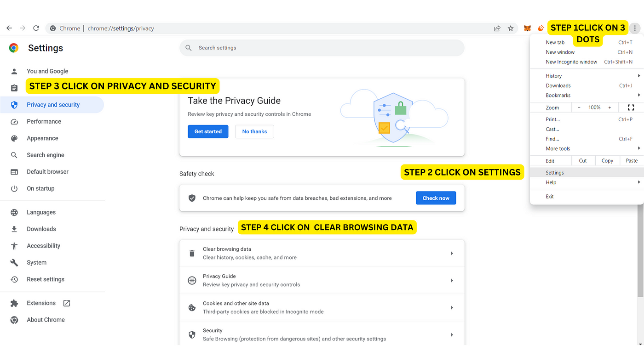Screen dimensions: 644x362
Task: Expand Security row arrow
Action: click(x=452, y=335)
